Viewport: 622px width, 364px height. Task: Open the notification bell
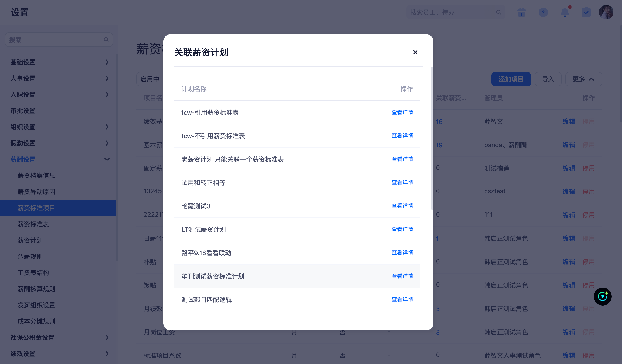[x=565, y=12]
